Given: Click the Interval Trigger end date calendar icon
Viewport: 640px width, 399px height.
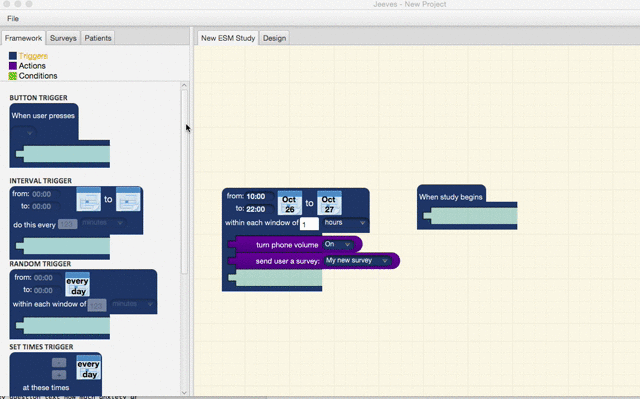Looking at the screenshot, I should pyautogui.click(x=128, y=200).
